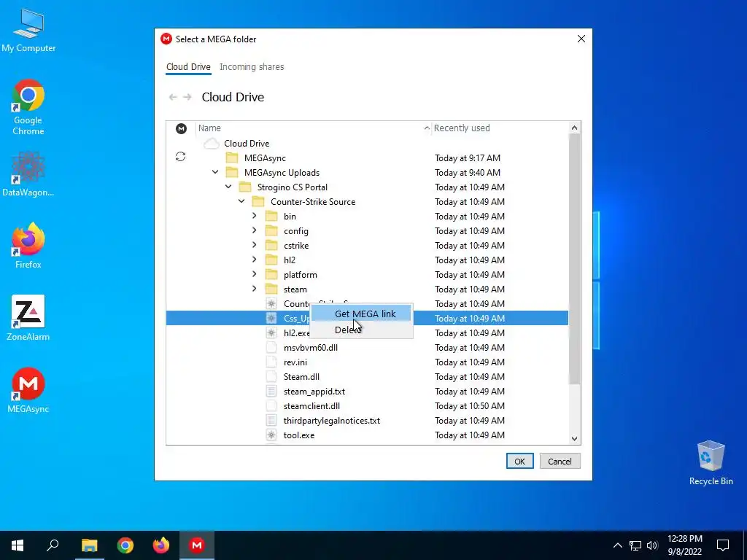The image size is (747, 560).
Task: Click the scrollbar down arrow
Action: pos(575,438)
